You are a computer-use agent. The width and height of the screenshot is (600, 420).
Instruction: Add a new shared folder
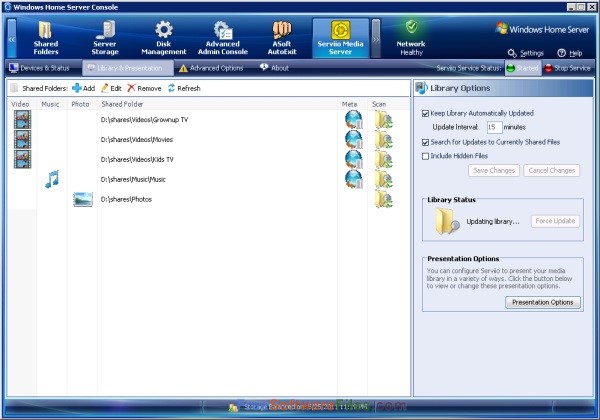coord(83,88)
